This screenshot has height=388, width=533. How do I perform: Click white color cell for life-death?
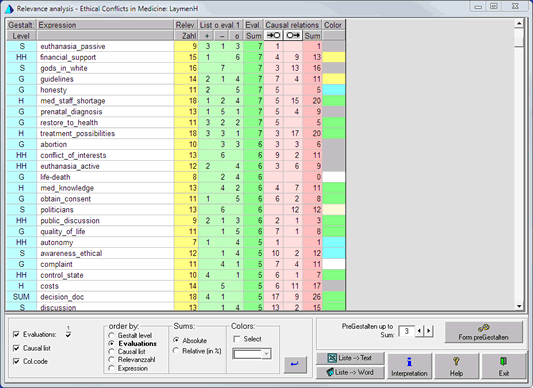tap(333, 177)
